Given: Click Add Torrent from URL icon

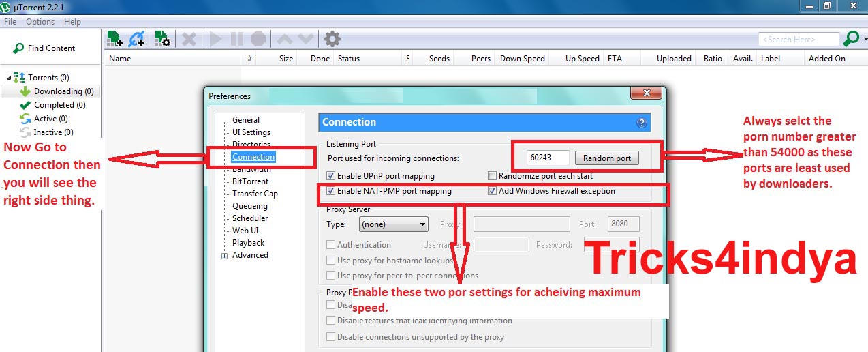Looking at the screenshot, I should (136, 39).
